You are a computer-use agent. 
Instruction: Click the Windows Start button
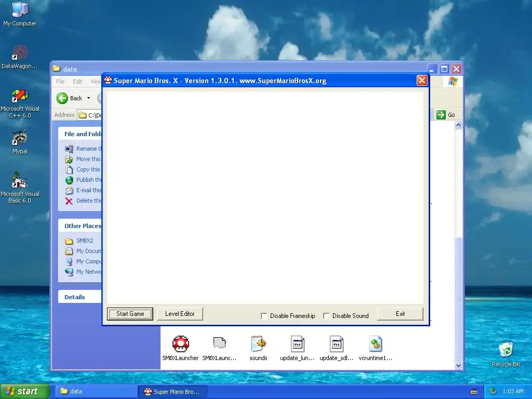coord(24,391)
